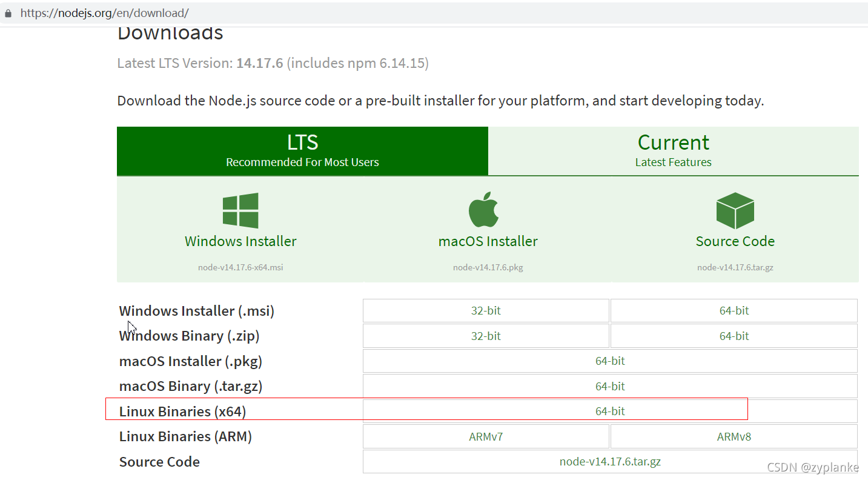Click the Linux Binaries (x64) row label

click(182, 412)
